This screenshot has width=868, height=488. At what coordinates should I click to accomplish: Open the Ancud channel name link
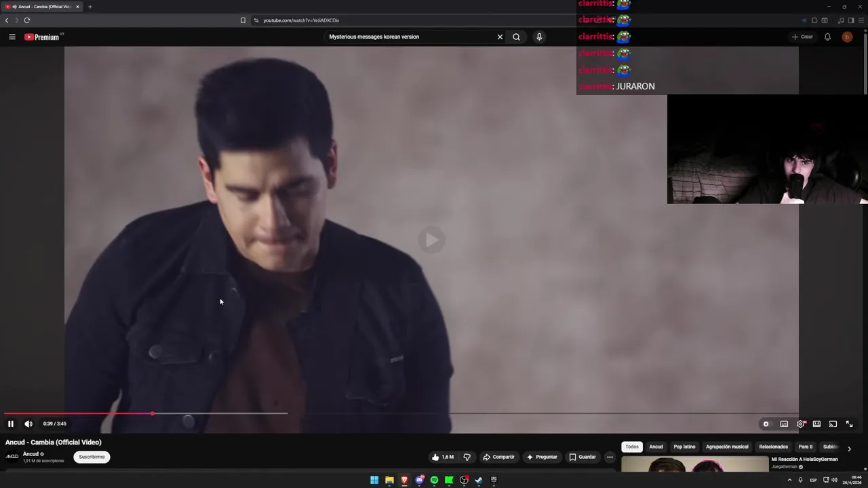(31, 454)
